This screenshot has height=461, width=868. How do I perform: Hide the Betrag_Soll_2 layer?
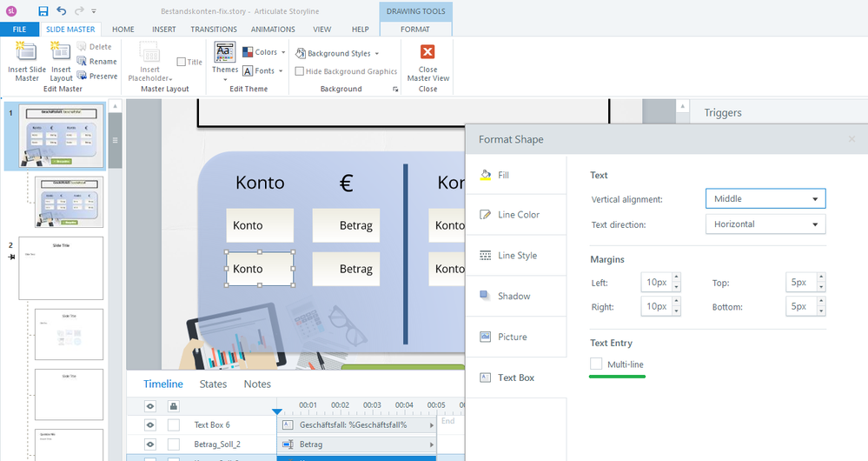tap(150, 444)
